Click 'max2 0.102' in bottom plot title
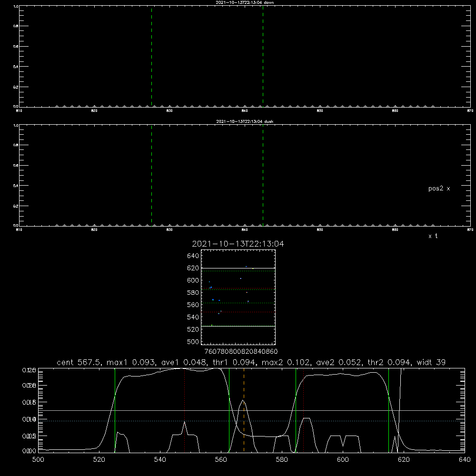Viewport: 476px width, 476px height. [x=287, y=362]
